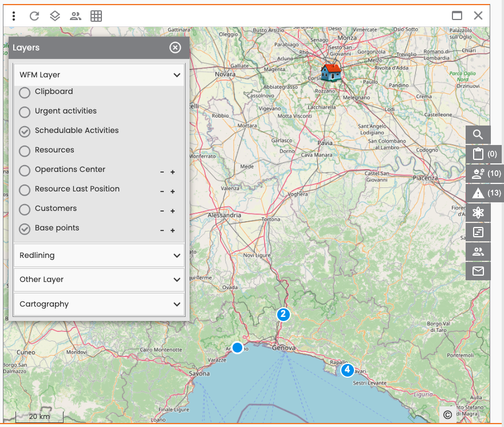504x427 pixels.
Task: Click the grid table icon in toolbar
Action: pos(96,16)
